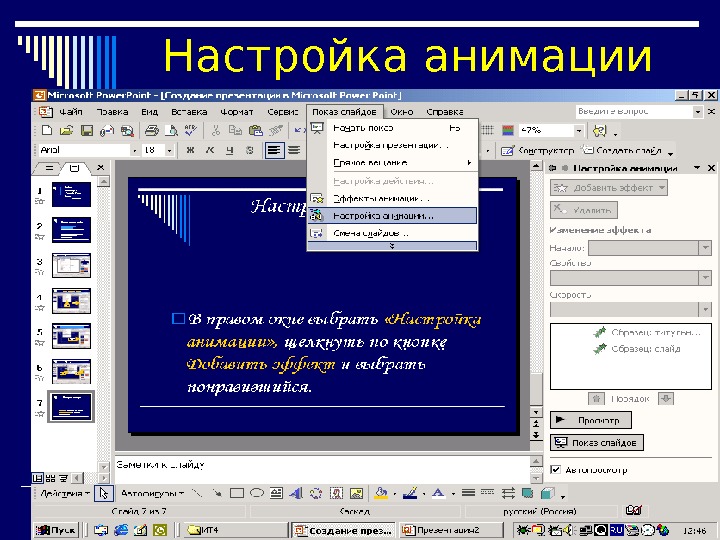Click the Конструктор button
Viewport: 720px width, 540px height.
(x=537, y=151)
